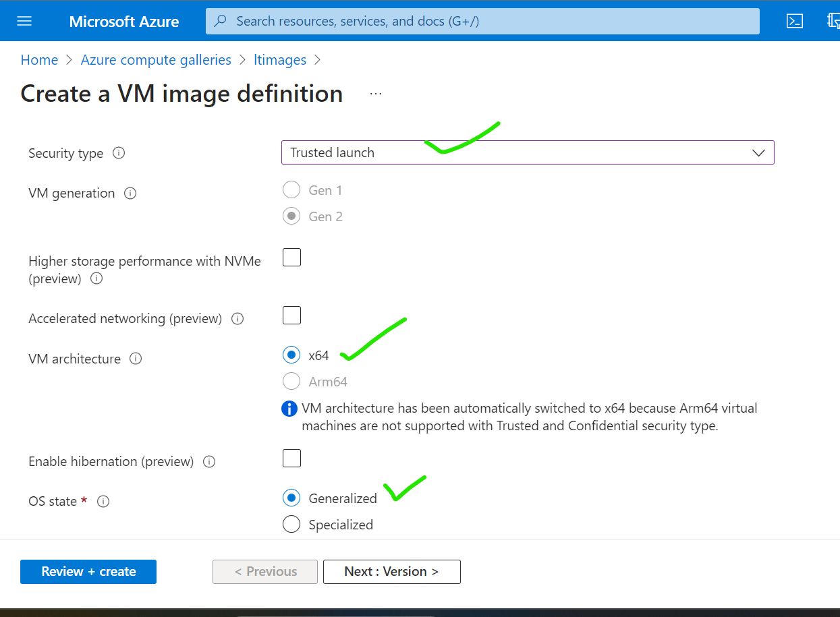Show info for NVMe storage performance
840x617 pixels.
(x=96, y=278)
